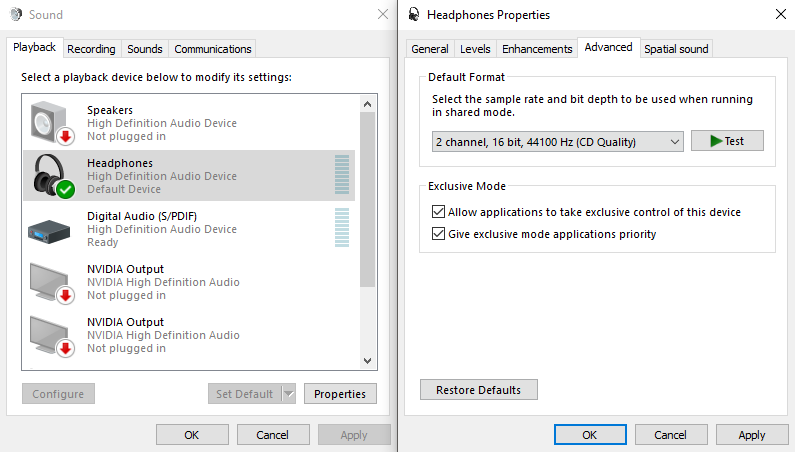Viewport: 795px width, 452px height.
Task: Click the device list scroll up arrow
Action: point(368,104)
